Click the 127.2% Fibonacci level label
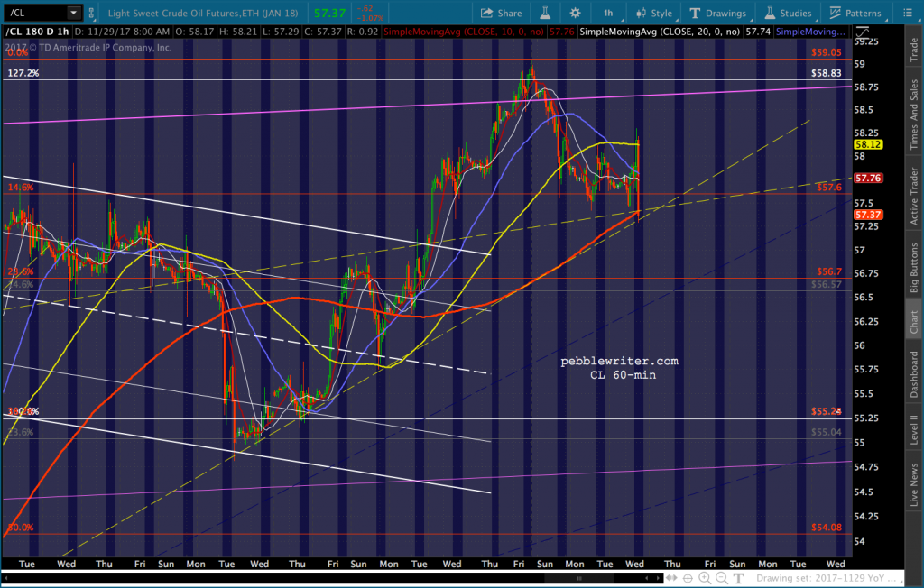924x588 pixels. (23, 73)
